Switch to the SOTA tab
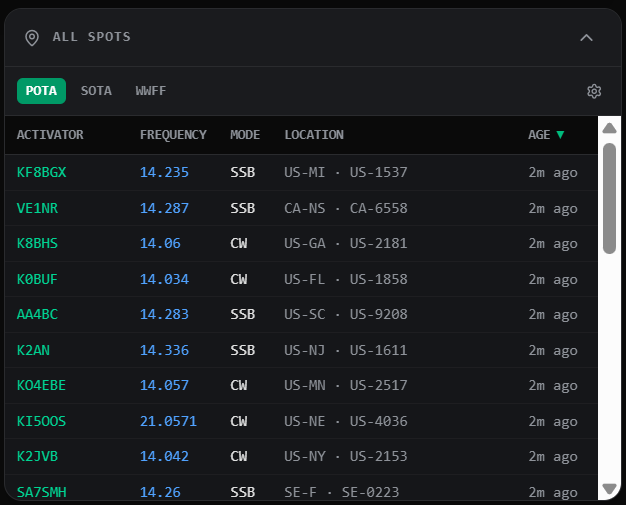The image size is (626, 505). [96, 91]
